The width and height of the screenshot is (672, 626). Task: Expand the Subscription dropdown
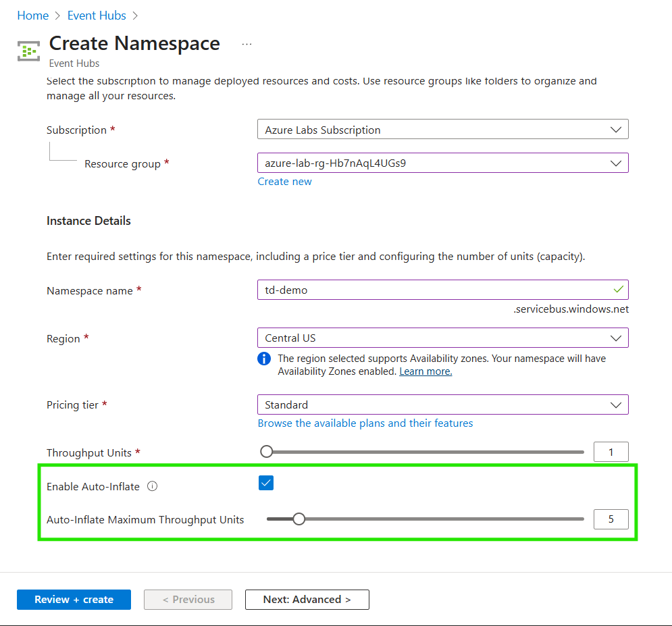click(x=442, y=130)
